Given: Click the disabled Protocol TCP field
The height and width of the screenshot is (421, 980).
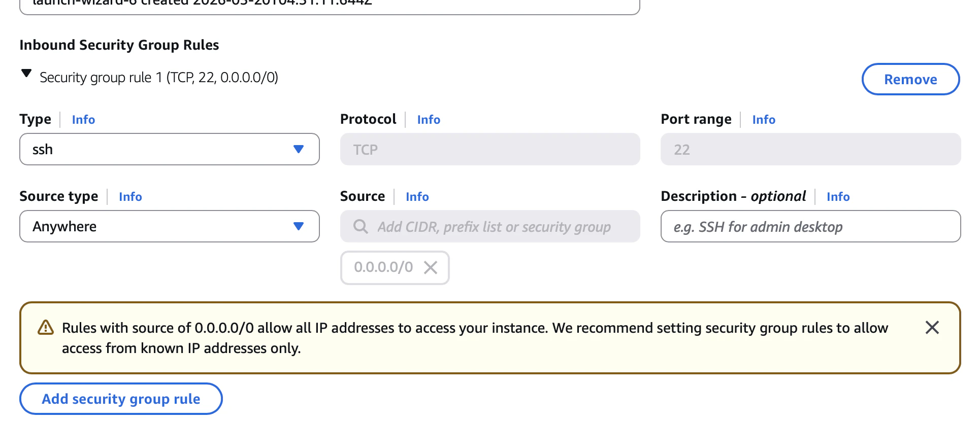Looking at the screenshot, I should coord(490,149).
